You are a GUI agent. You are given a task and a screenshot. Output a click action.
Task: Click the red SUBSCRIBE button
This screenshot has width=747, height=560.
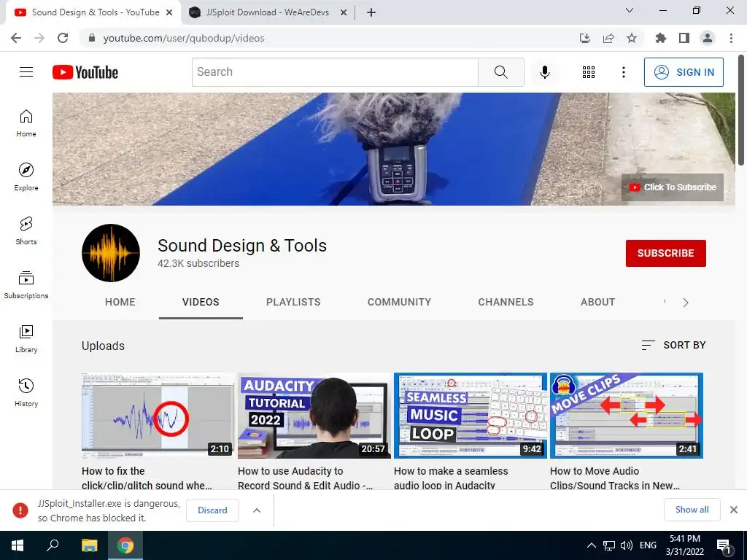pyautogui.click(x=665, y=253)
